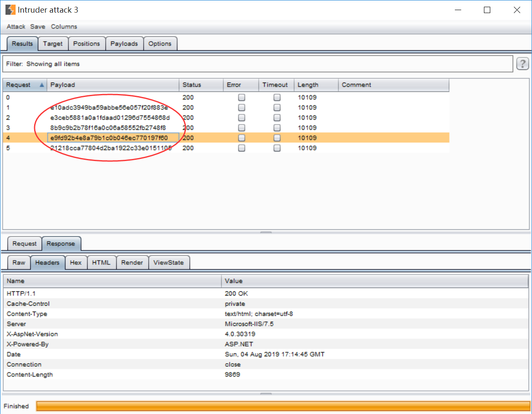The image size is (532, 414).
Task: Sort by Status column header
Action: (201, 85)
